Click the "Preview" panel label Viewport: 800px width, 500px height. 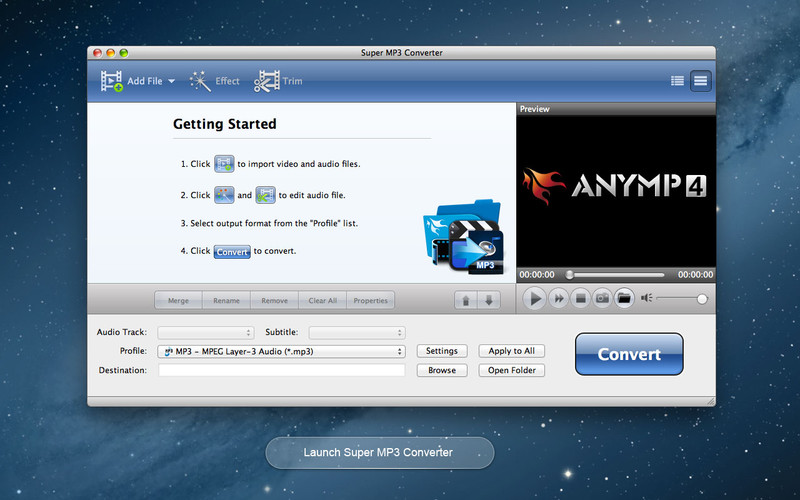pyautogui.click(x=534, y=109)
